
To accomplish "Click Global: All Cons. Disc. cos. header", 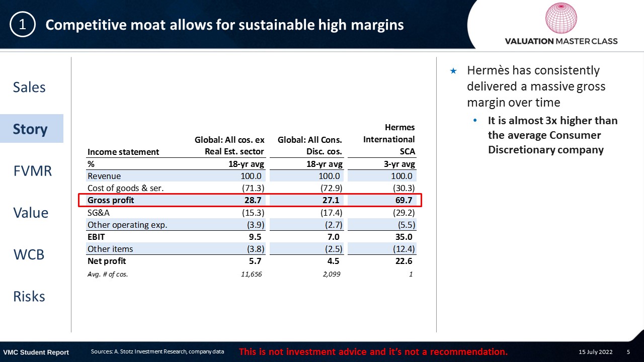I will pos(310,145).
